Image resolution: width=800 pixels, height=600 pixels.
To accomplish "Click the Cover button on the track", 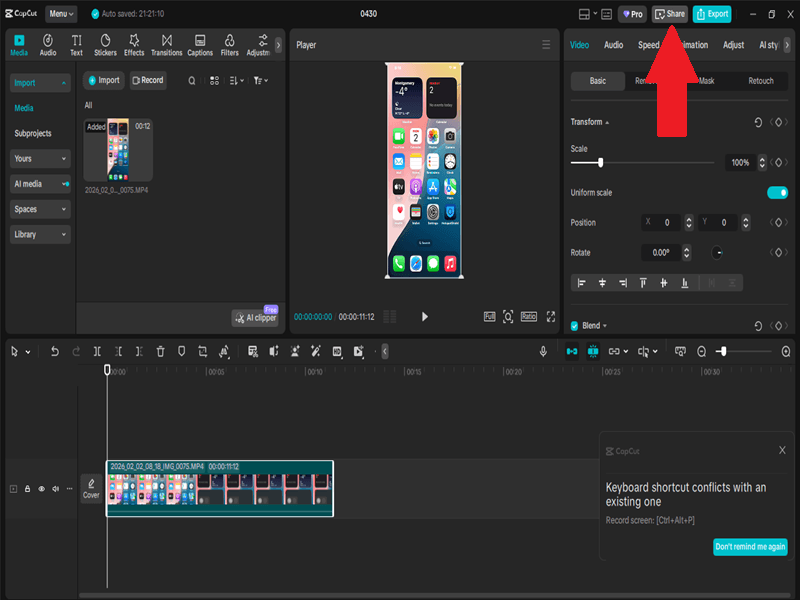I will (91, 489).
